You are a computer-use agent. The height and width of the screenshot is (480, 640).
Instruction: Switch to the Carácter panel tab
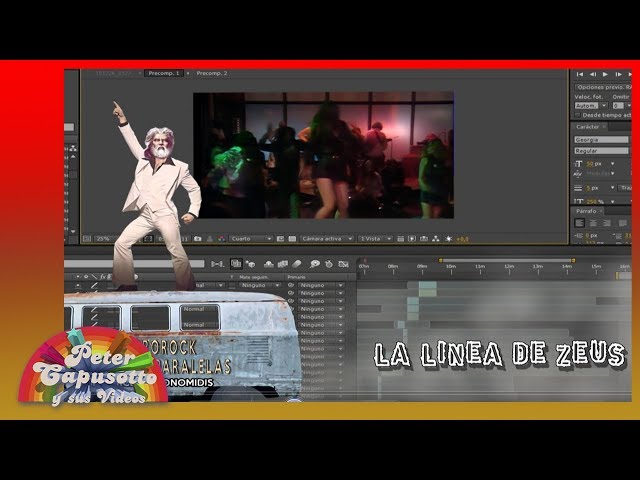(588, 127)
